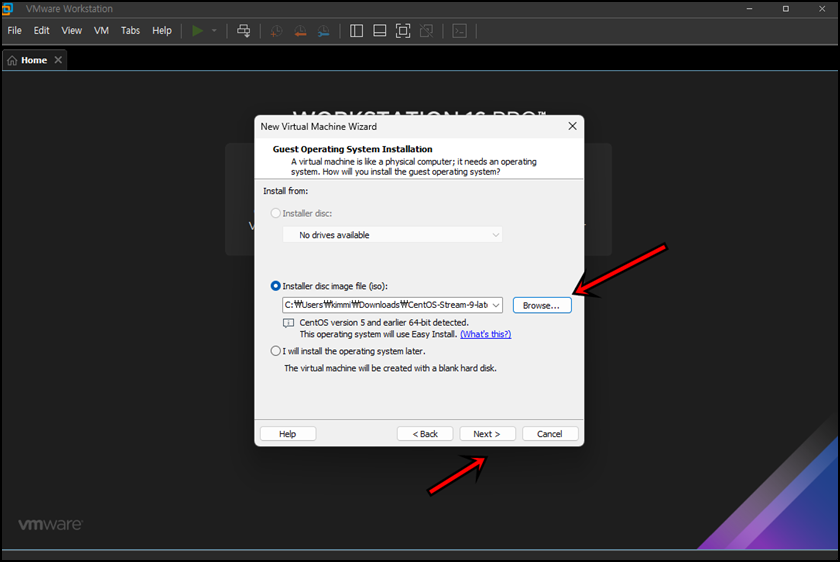Open the Snapshot Manager wrench icon
Image resolution: width=840 pixels, height=562 pixels.
pos(324,31)
